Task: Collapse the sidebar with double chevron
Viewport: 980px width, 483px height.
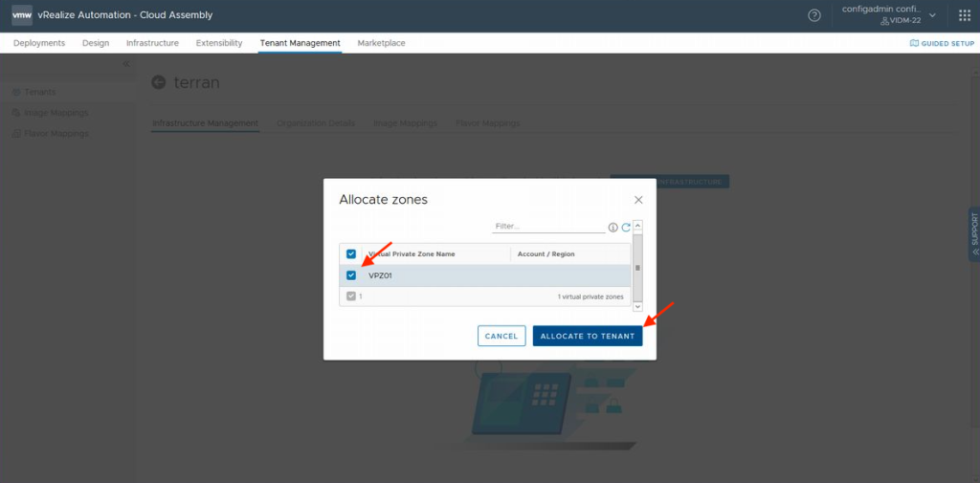Action: (x=125, y=64)
